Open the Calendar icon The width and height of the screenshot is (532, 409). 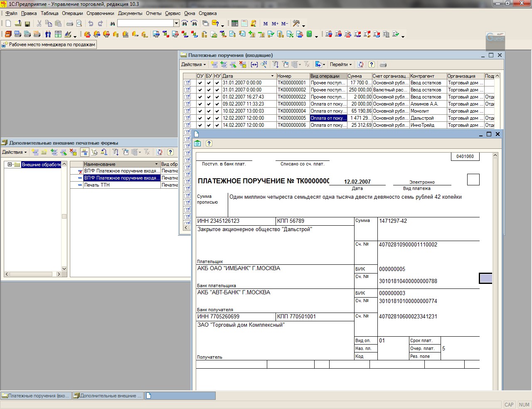tap(244, 24)
